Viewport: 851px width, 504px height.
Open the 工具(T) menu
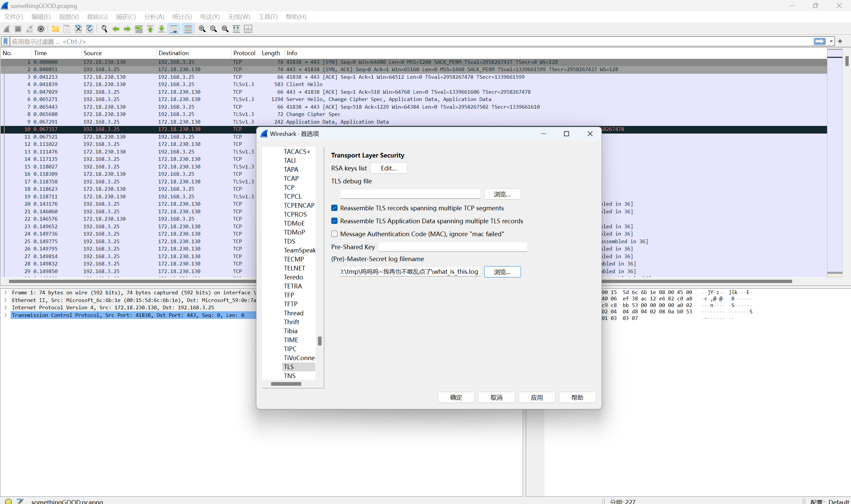point(268,17)
